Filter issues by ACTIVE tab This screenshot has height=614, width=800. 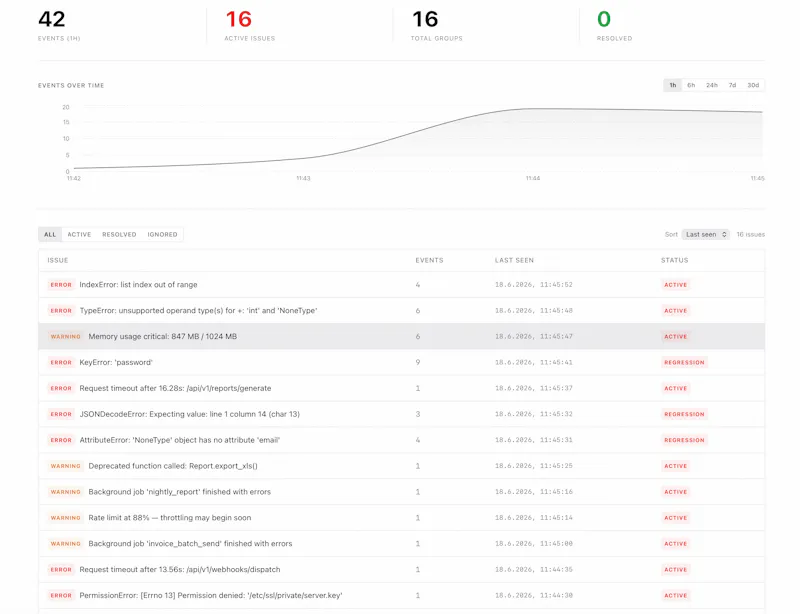coord(79,235)
